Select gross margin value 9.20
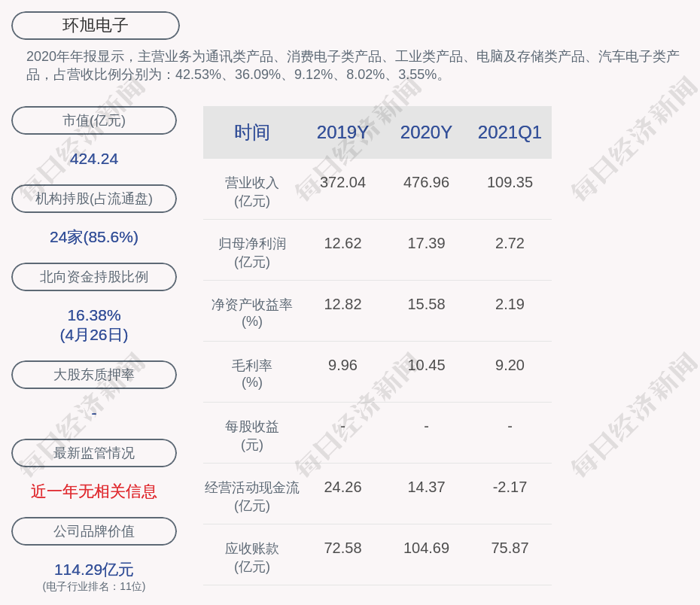 [x=510, y=365]
